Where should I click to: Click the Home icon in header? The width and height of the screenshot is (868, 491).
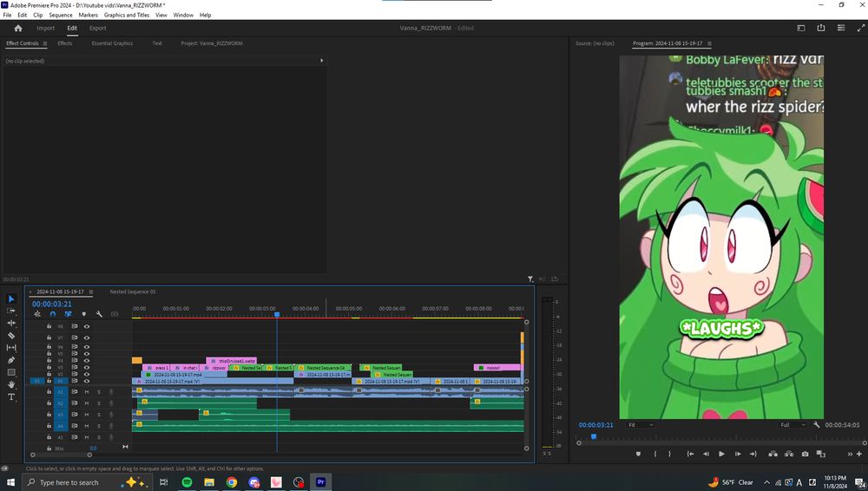pos(17,29)
